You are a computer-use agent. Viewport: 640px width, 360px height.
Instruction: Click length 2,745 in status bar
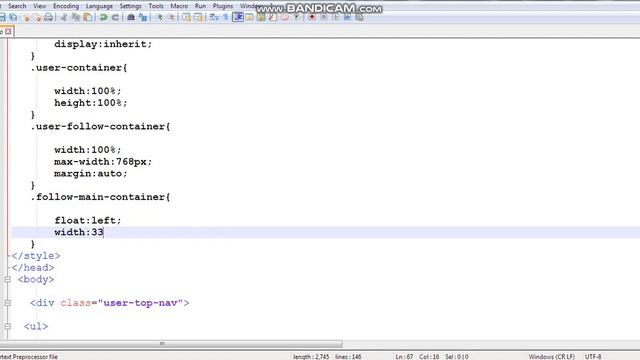pos(311,357)
